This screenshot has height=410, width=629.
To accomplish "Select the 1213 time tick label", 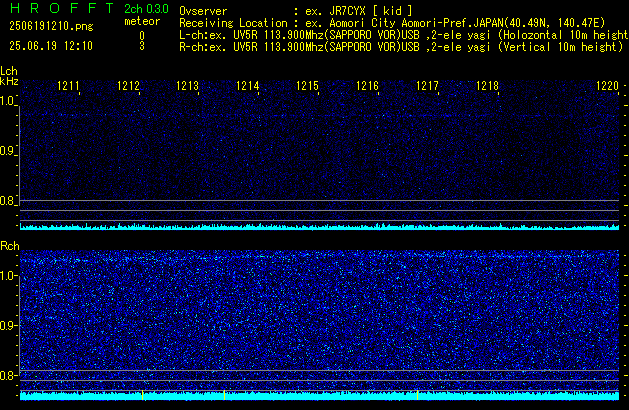I will click(x=188, y=86).
